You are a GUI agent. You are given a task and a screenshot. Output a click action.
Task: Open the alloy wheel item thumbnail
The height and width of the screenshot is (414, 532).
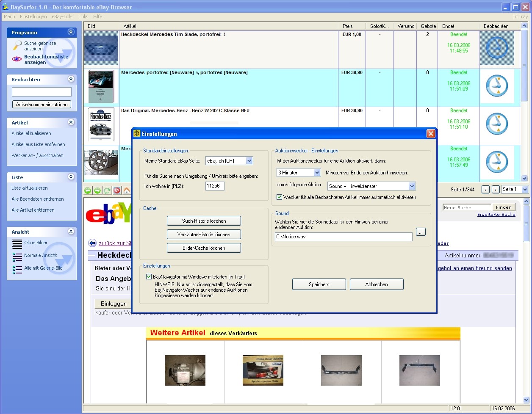click(101, 163)
